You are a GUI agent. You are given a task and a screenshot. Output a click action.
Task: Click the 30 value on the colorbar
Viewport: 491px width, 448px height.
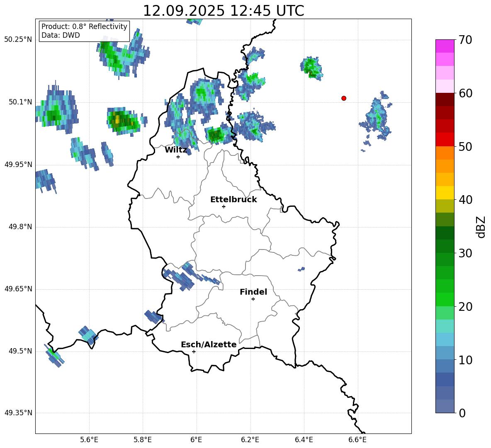point(465,253)
